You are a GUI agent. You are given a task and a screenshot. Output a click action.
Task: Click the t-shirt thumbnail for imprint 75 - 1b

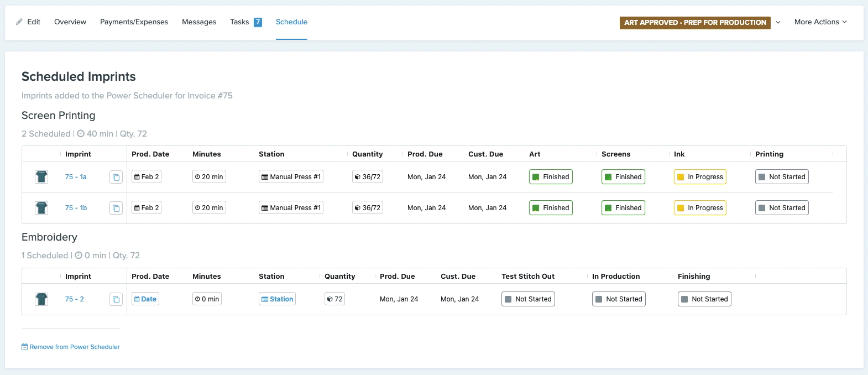tap(41, 208)
